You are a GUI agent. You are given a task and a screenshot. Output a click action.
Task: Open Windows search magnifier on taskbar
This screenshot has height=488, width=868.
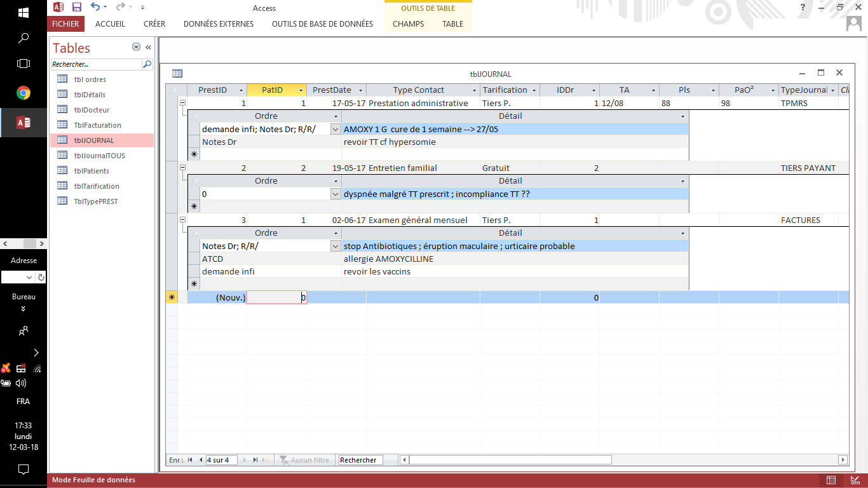click(24, 38)
